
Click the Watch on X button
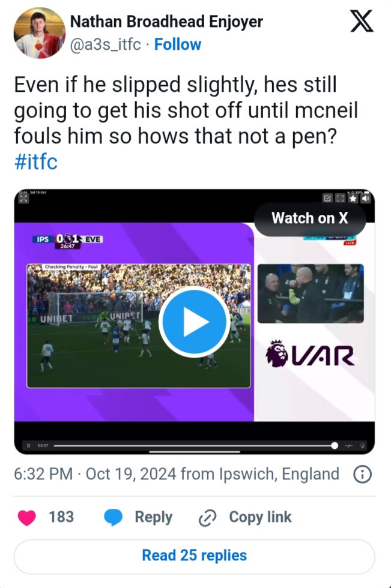(x=309, y=218)
